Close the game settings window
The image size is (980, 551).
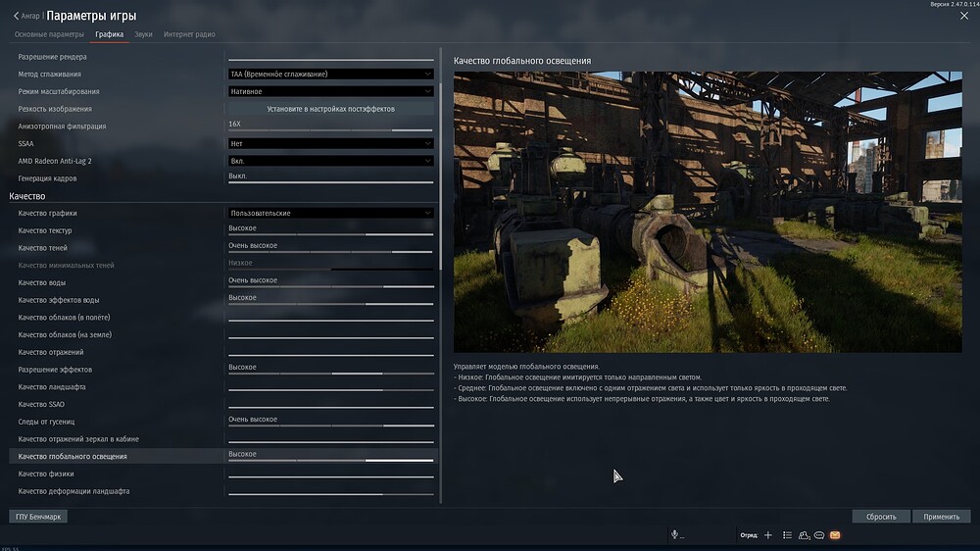[x=963, y=16]
